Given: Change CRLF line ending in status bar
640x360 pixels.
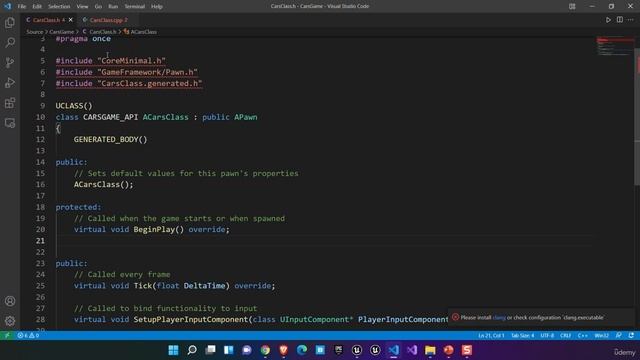Looking at the screenshot, I should pos(565,336).
